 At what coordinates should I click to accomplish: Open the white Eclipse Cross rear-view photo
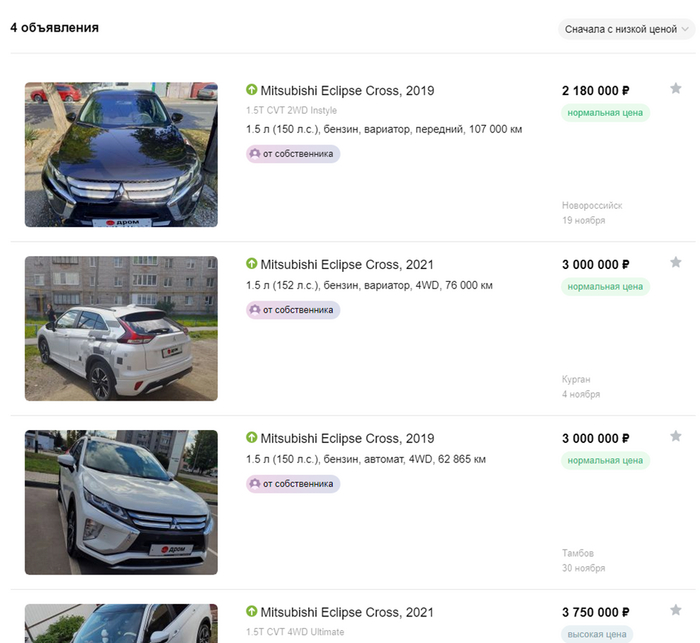tap(121, 328)
